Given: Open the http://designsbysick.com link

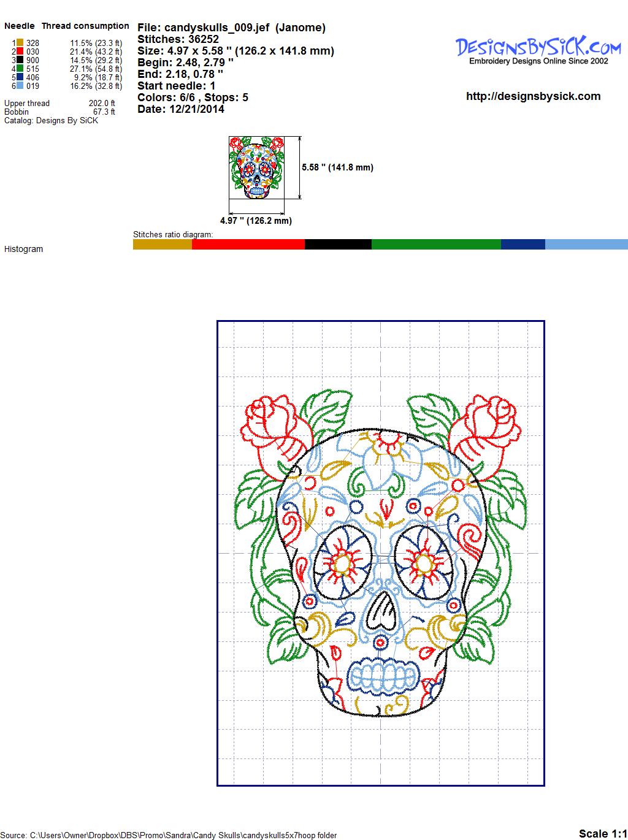Looking at the screenshot, I should [533, 96].
